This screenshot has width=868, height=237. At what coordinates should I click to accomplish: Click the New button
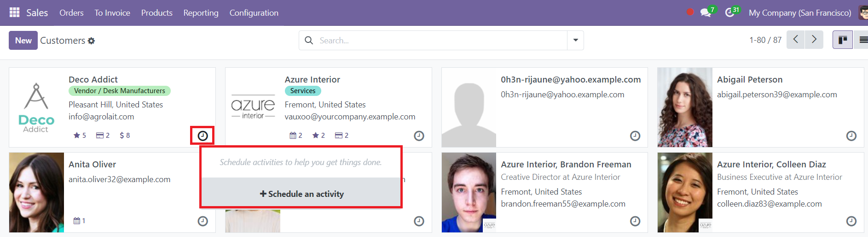[23, 40]
